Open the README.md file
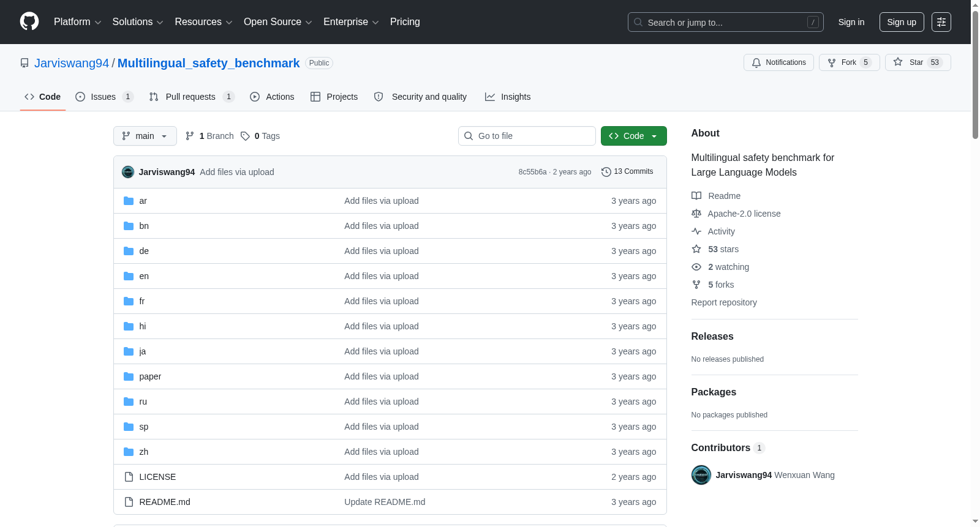Screen dimensions: 980x527 165,502
